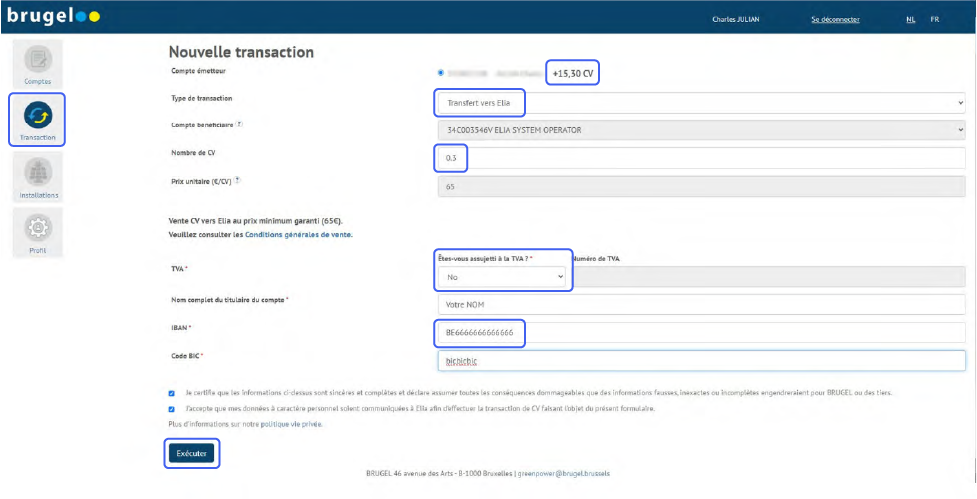Image resolution: width=977 pixels, height=499 pixels.
Task: Click the Se déconnecter link
Action: click(x=835, y=19)
